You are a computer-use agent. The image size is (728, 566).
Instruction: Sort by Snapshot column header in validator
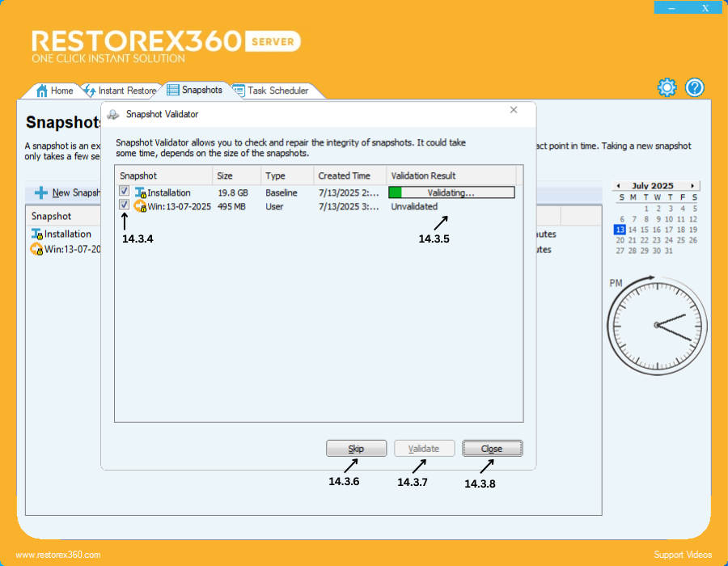[164, 175]
